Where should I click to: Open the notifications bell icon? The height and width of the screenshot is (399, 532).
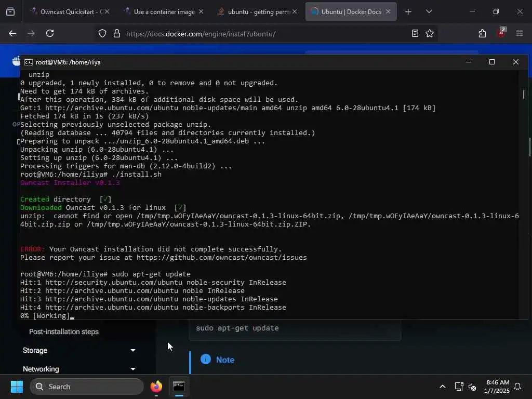[x=518, y=387]
